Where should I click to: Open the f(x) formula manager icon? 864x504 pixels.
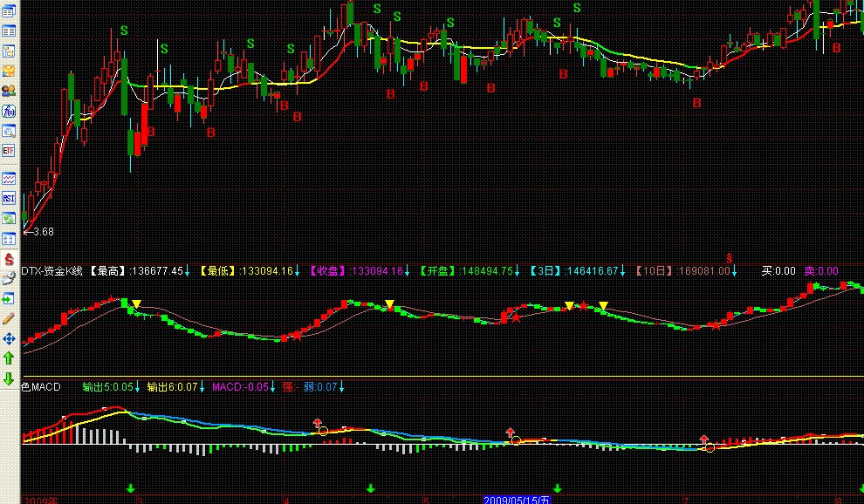9,111
